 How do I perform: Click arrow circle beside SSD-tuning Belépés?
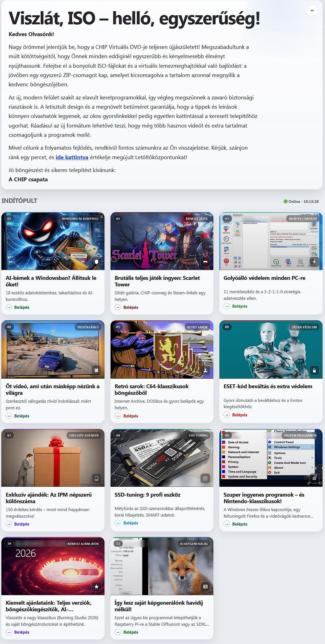(118, 523)
